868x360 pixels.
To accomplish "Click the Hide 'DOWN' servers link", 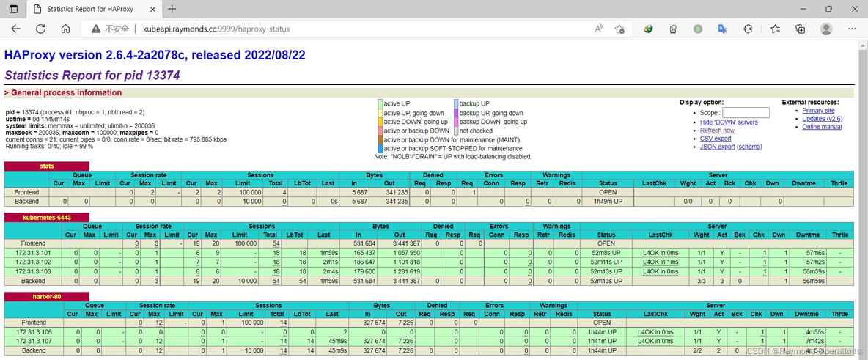I will pos(729,122).
